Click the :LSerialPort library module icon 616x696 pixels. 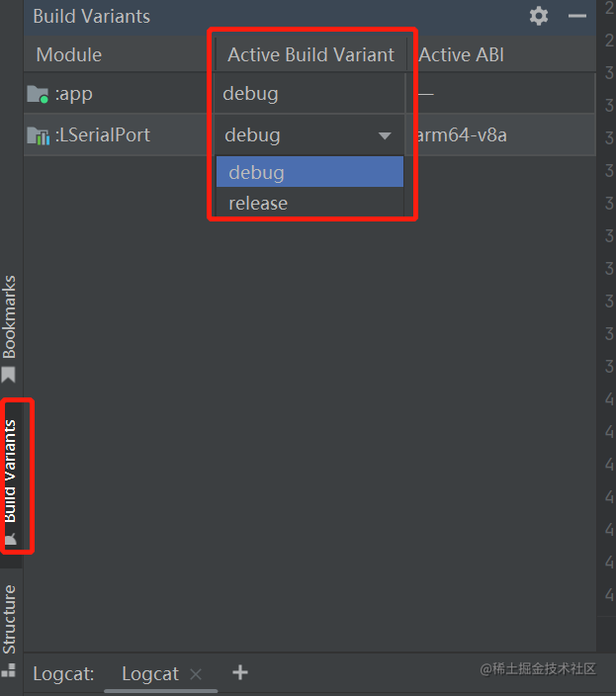[x=38, y=135]
